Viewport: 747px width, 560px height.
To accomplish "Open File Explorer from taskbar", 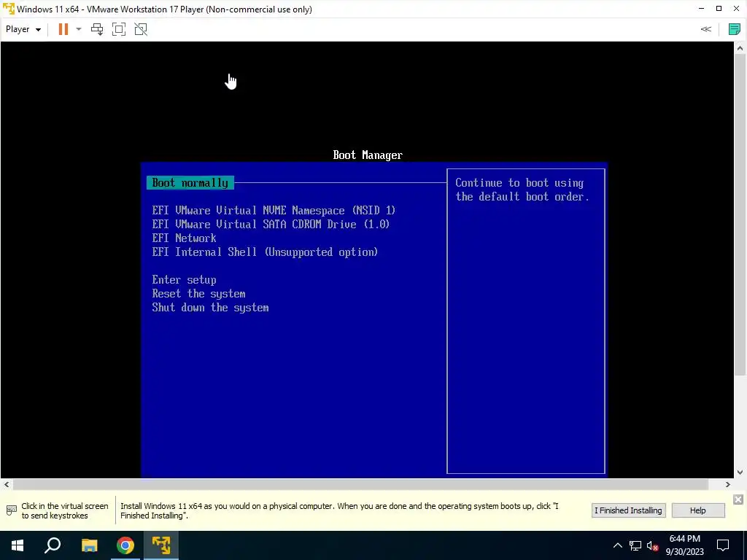I will [x=89, y=545].
